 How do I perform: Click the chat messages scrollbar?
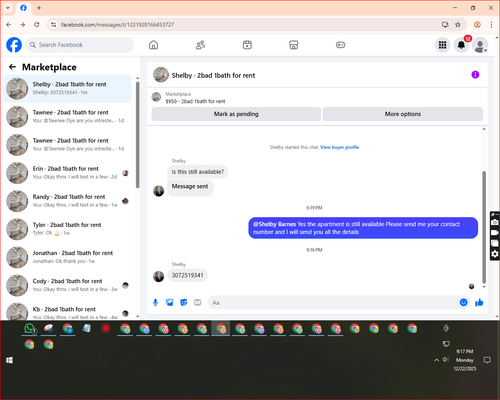tap(484, 227)
